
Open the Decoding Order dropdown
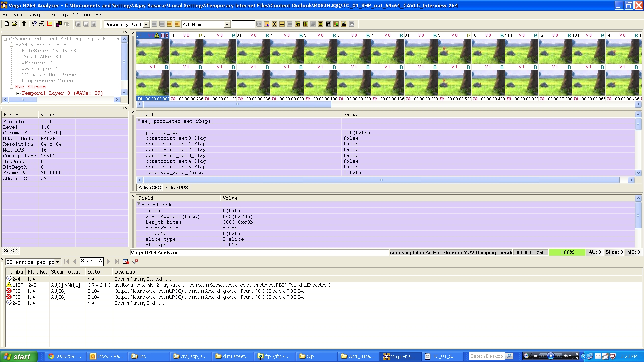pyautogui.click(x=146, y=24)
